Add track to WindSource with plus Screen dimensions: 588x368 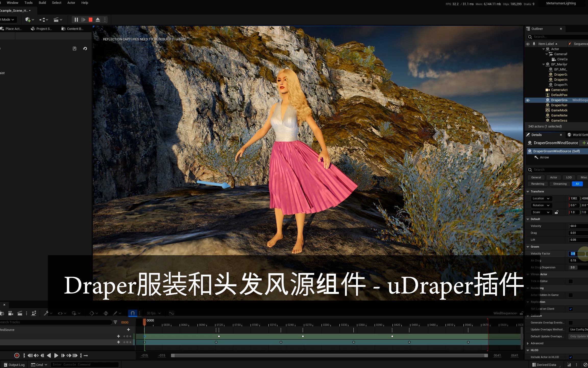coord(128,330)
